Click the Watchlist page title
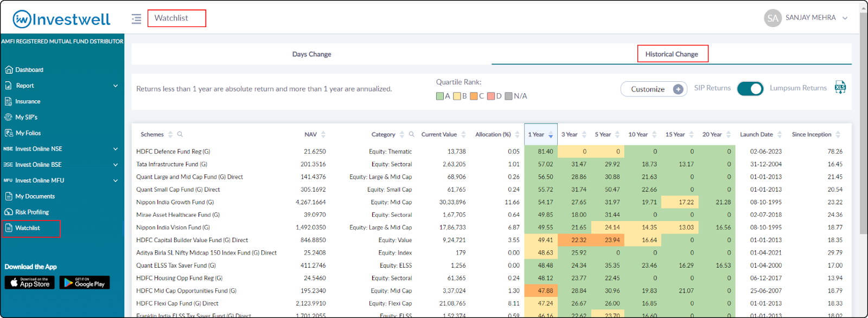This screenshot has width=868, height=318. tap(171, 18)
